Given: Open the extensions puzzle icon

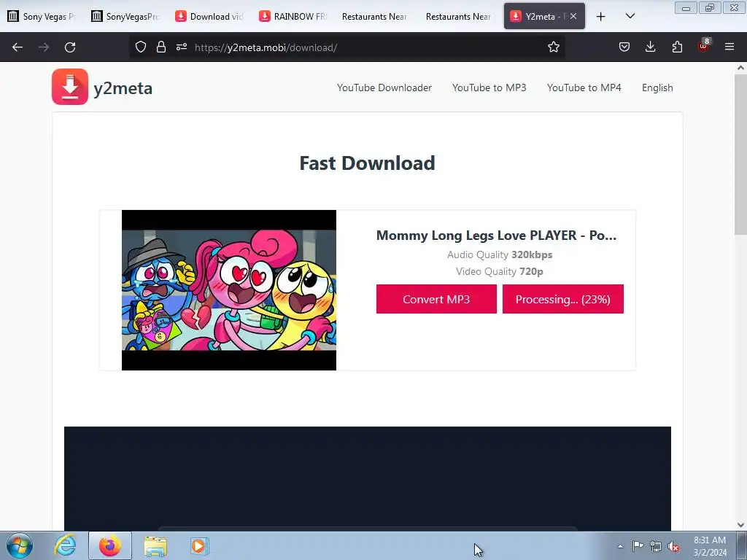Looking at the screenshot, I should coord(677,47).
